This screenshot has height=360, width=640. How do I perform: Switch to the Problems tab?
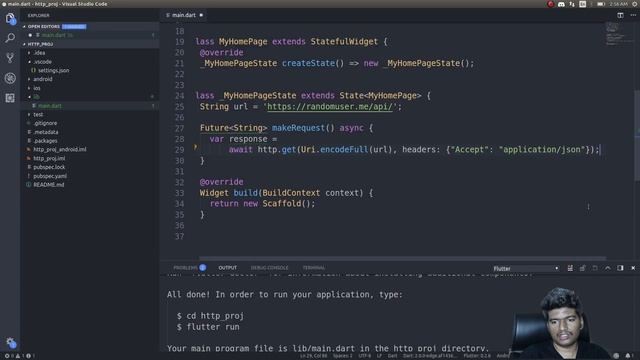189,268
